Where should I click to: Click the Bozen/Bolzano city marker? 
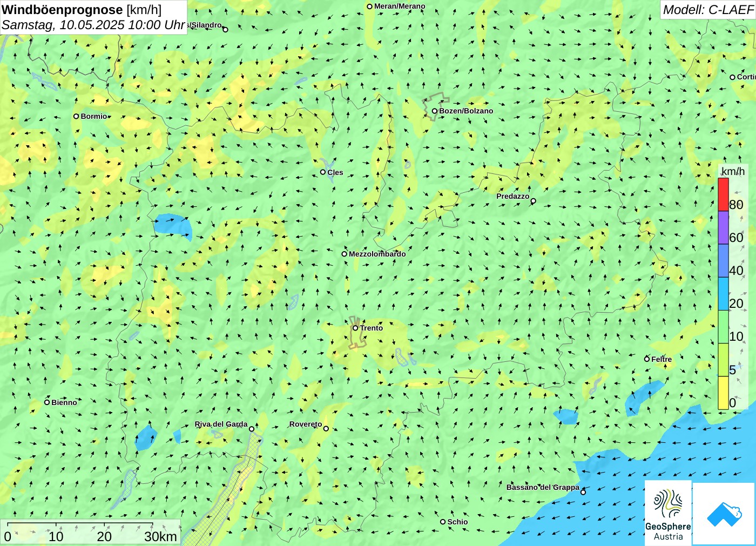click(434, 111)
